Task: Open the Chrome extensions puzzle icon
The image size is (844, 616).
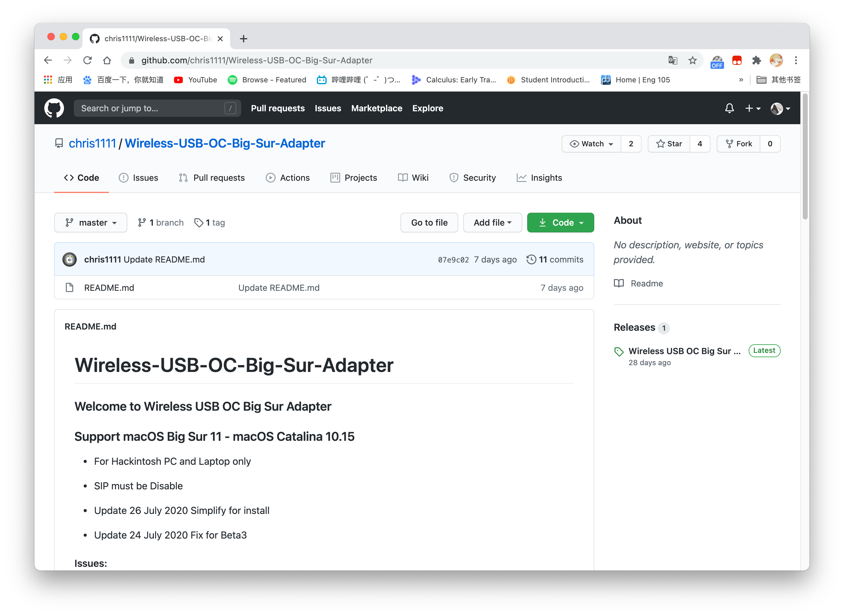Action: pos(756,61)
